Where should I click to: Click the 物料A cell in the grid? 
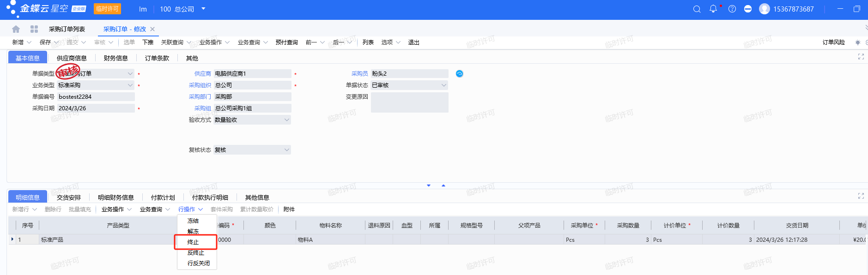pos(330,240)
